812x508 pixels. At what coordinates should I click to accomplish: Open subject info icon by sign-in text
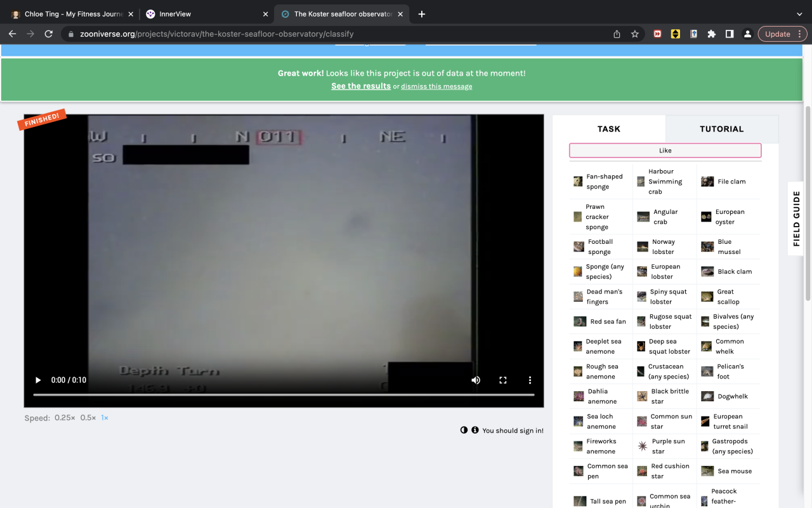475,430
